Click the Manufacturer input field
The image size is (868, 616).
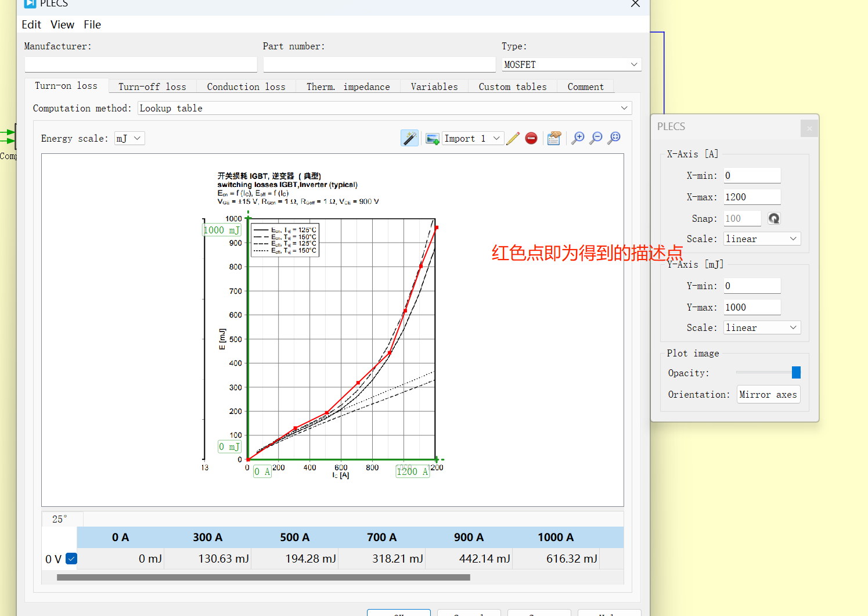pyautogui.click(x=141, y=64)
